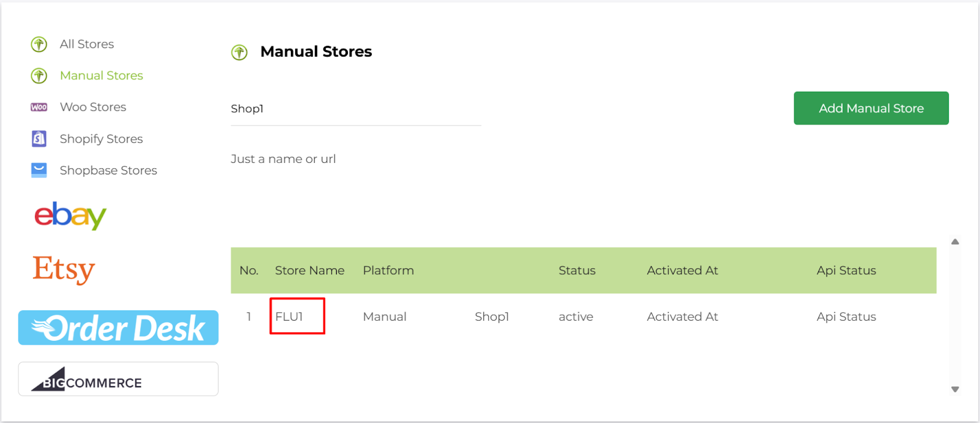Image resolution: width=980 pixels, height=423 pixels.
Task: Open the eBay logo
Action: [x=70, y=215]
